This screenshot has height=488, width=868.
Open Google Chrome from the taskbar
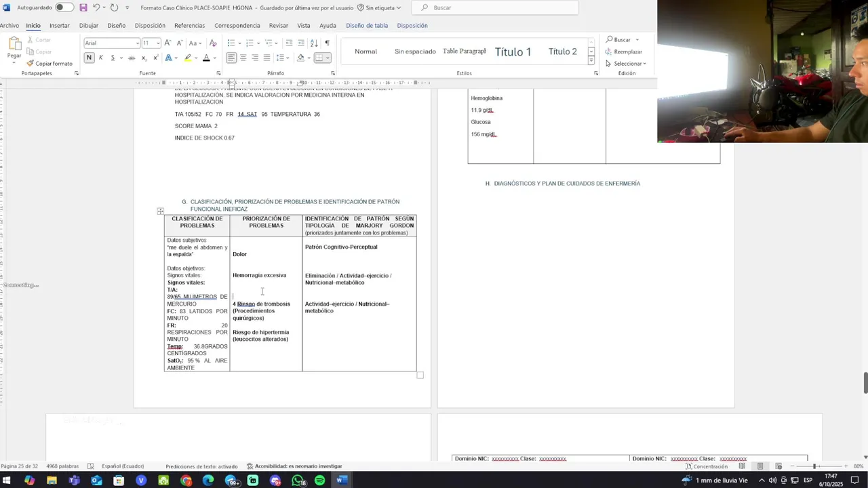tap(186, 481)
